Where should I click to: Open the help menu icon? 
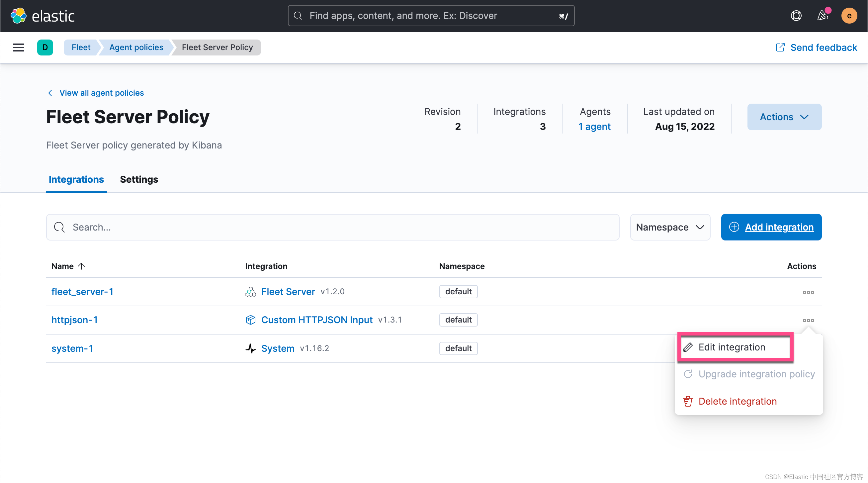(796, 16)
